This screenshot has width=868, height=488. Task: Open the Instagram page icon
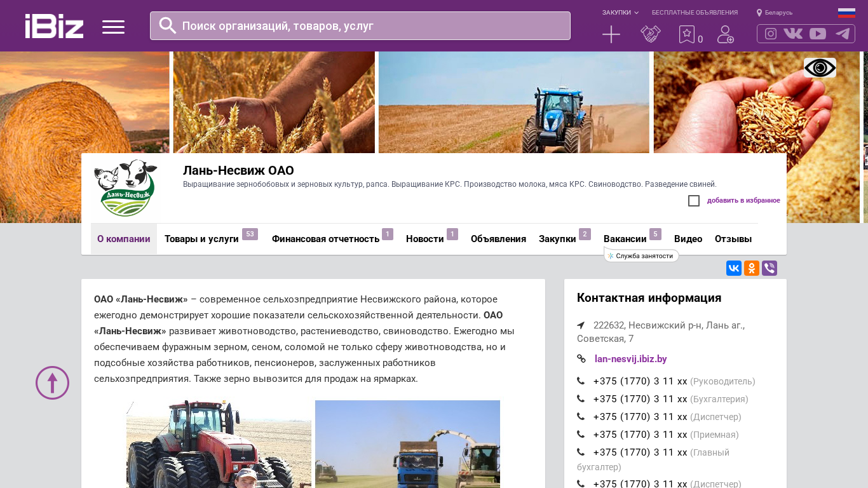coord(771,34)
